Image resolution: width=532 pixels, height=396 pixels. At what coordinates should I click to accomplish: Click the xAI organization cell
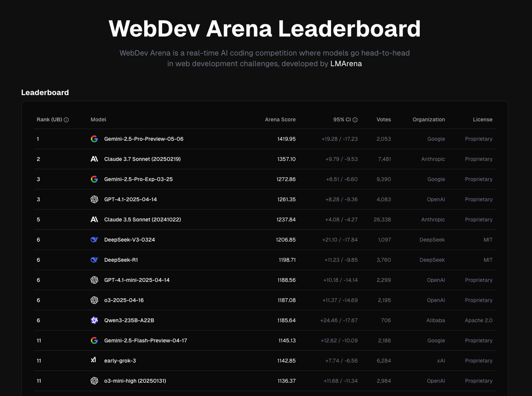coord(441,361)
